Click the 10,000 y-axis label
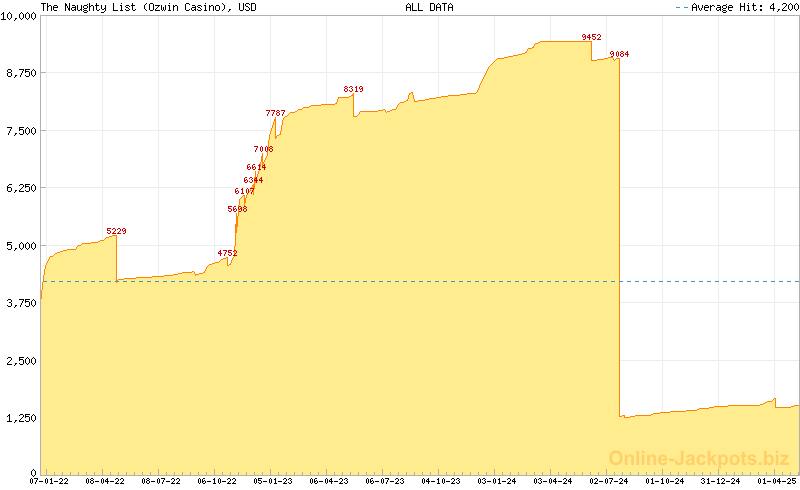The width and height of the screenshot is (800, 490). pos(18,16)
